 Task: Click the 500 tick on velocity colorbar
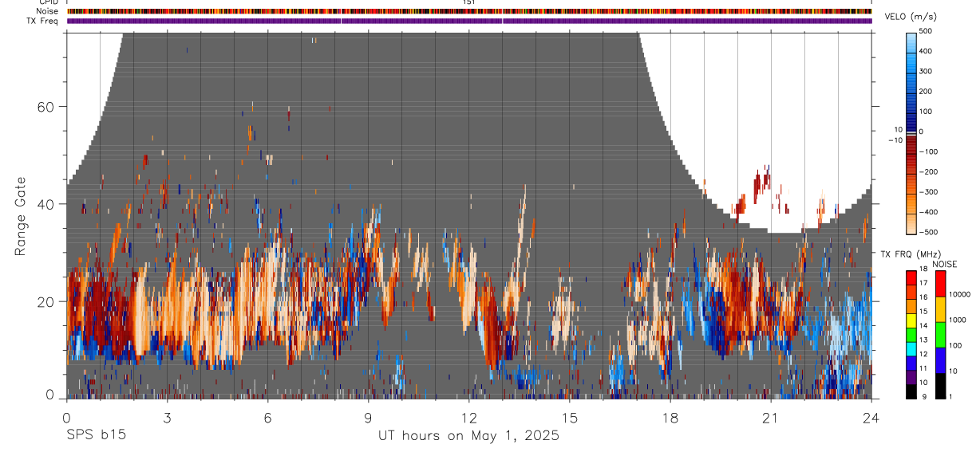click(x=927, y=31)
